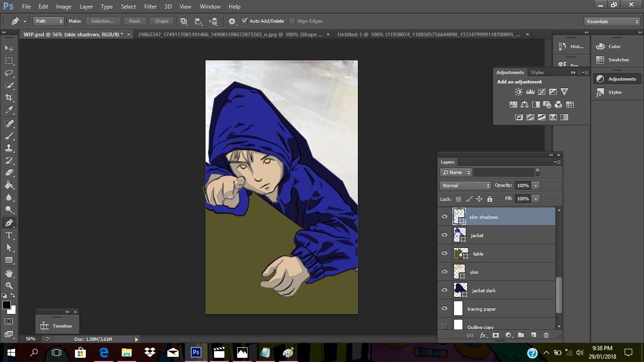
Task: Hide the jacket dark layer
Action: click(444, 290)
